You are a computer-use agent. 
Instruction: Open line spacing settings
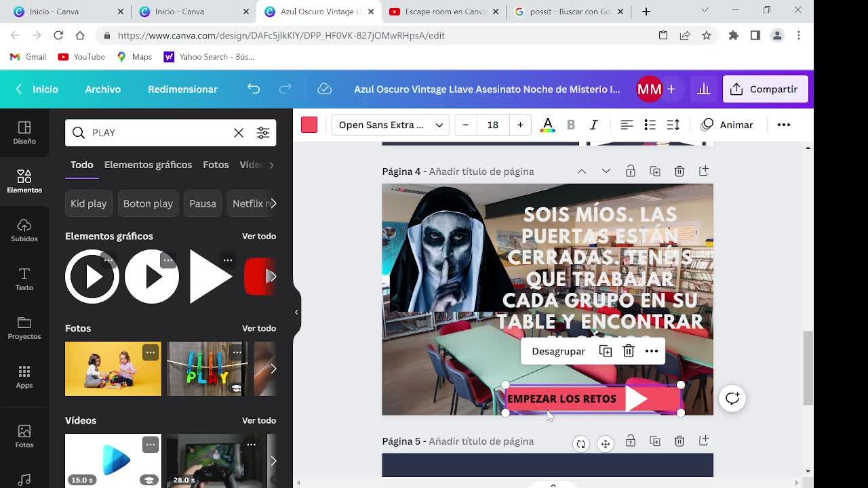pos(673,125)
